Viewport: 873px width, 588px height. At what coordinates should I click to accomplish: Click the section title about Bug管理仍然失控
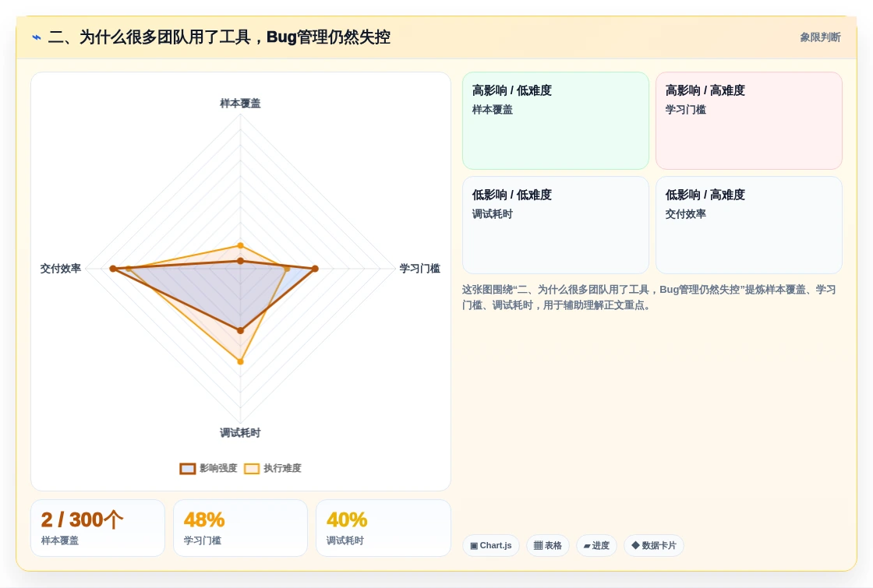(x=219, y=37)
